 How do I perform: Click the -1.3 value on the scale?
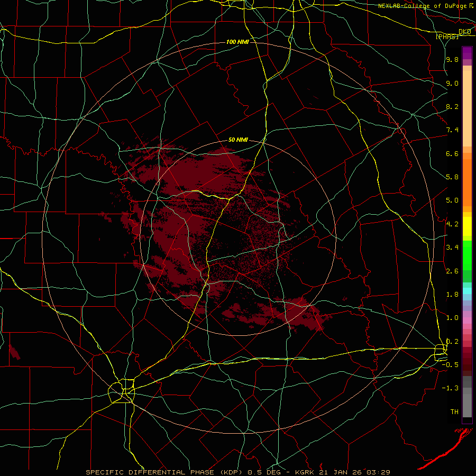point(450,388)
